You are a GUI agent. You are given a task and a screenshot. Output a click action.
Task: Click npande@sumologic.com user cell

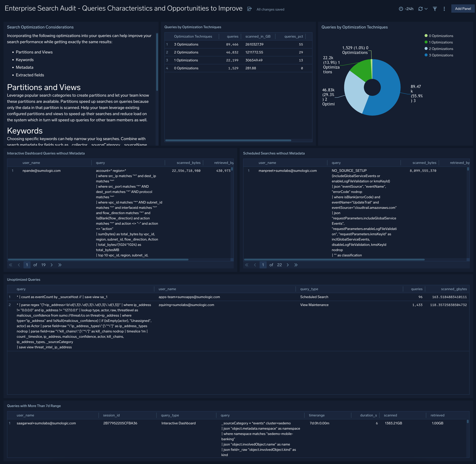(x=41, y=171)
